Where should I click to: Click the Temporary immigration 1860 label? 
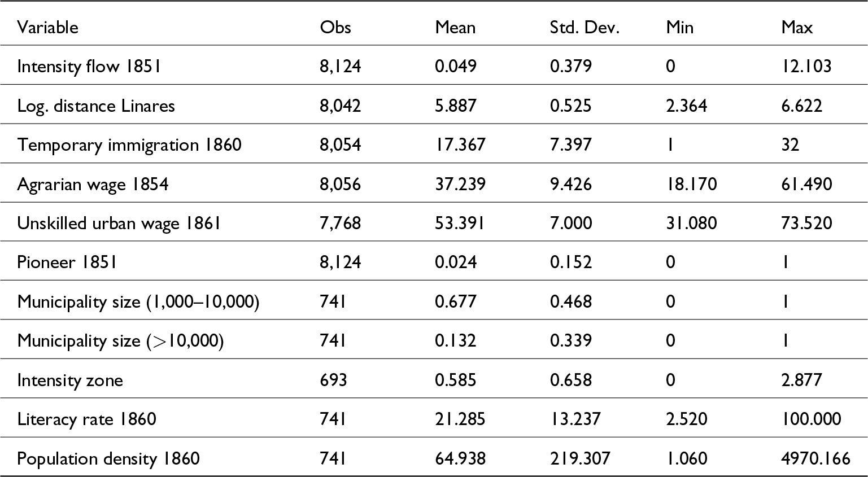129,145
